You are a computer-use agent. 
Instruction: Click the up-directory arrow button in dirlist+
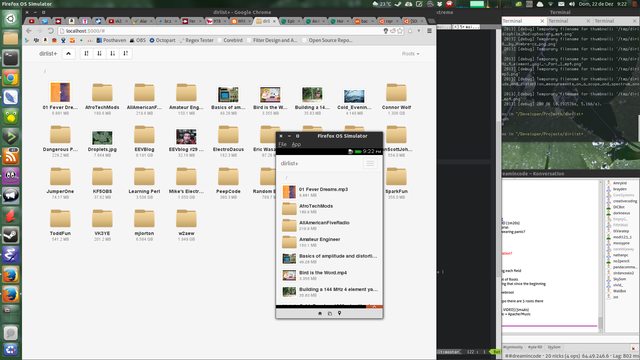[69, 53]
